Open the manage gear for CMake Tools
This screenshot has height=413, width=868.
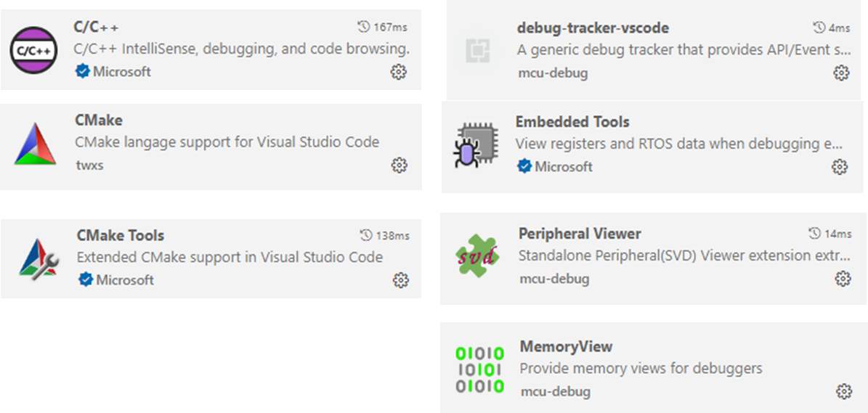point(400,280)
